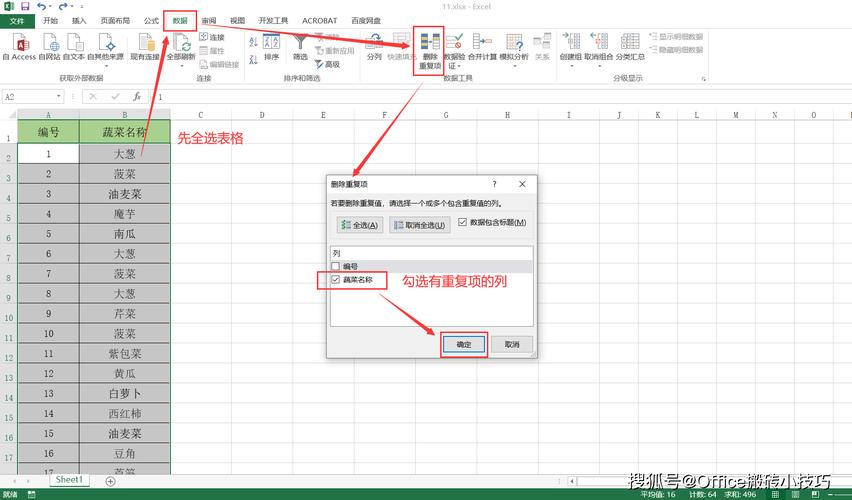Click the 全选(A) button

(360, 224)
